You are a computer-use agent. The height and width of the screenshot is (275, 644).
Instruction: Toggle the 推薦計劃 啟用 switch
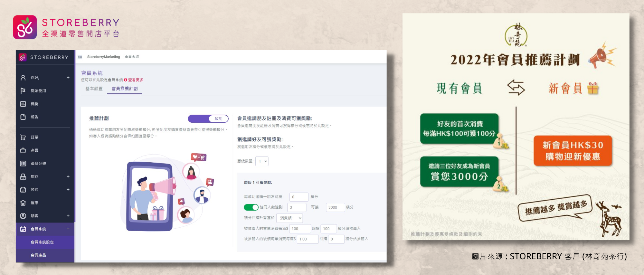[208, 119]
